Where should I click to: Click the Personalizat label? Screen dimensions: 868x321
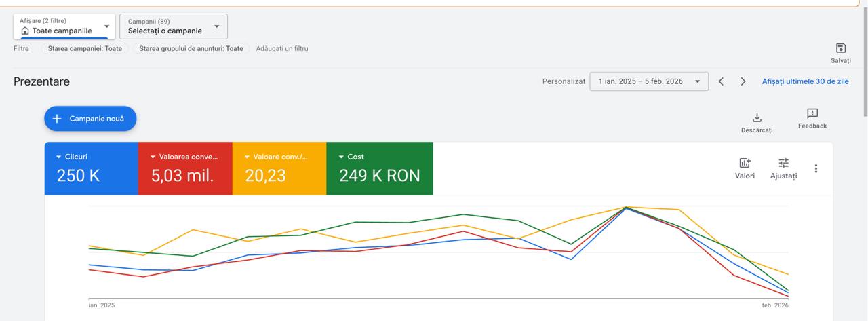point(564,81)
